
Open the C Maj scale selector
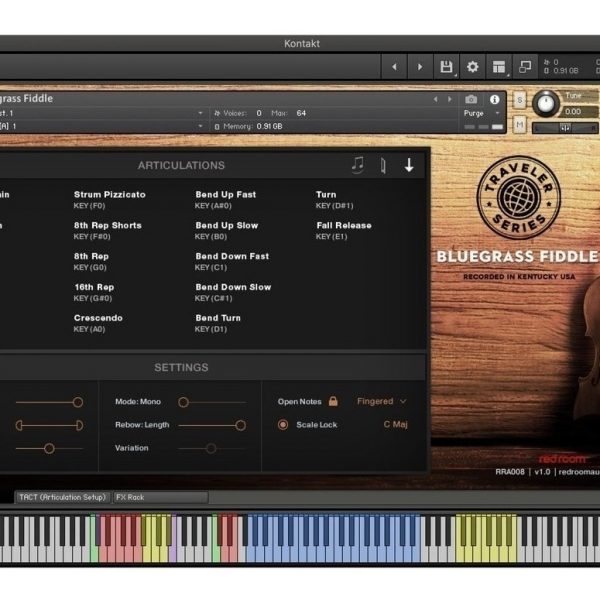395,424
